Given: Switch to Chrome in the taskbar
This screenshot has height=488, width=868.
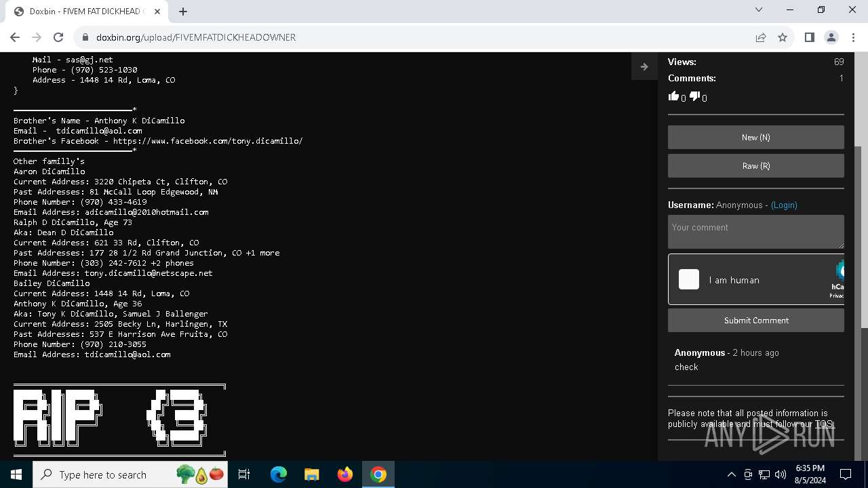Looking at the screenshot, I should [x=378, y=474].
